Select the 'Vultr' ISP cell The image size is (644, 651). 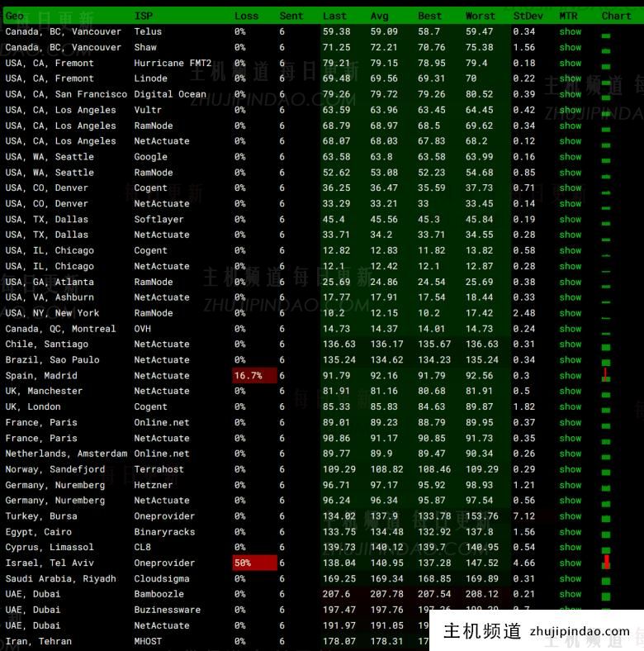[x=148, y=111]
